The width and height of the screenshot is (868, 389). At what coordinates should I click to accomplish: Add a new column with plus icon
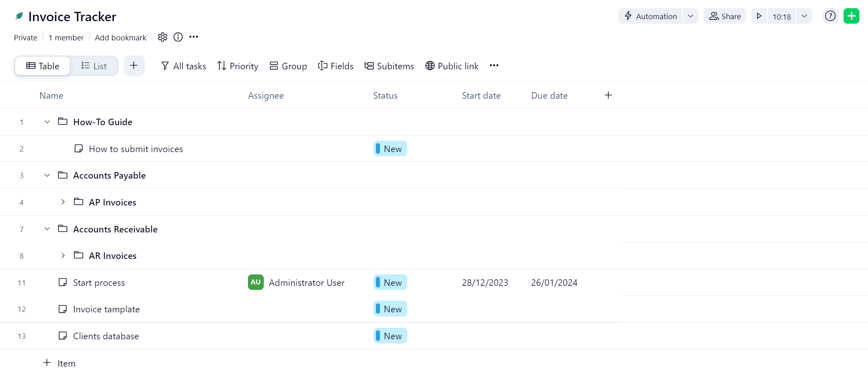click(x=608, y=95)
